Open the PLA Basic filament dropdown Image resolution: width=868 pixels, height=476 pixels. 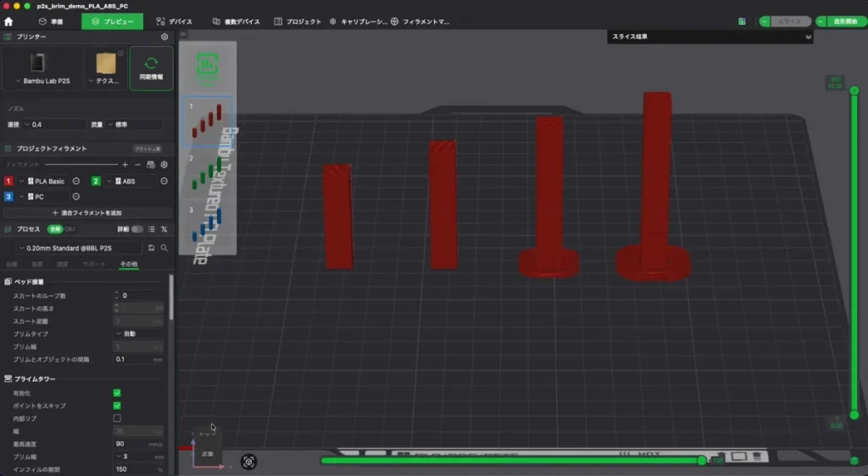coord(44,182)
